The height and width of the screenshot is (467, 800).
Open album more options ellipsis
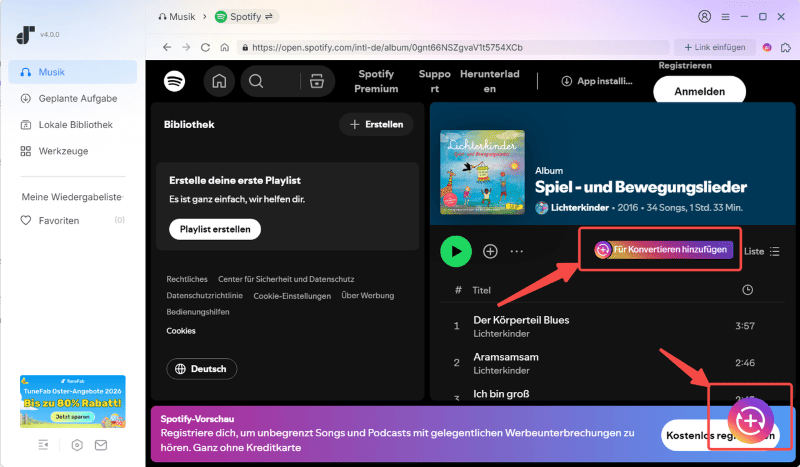click(x=517, y=251)
